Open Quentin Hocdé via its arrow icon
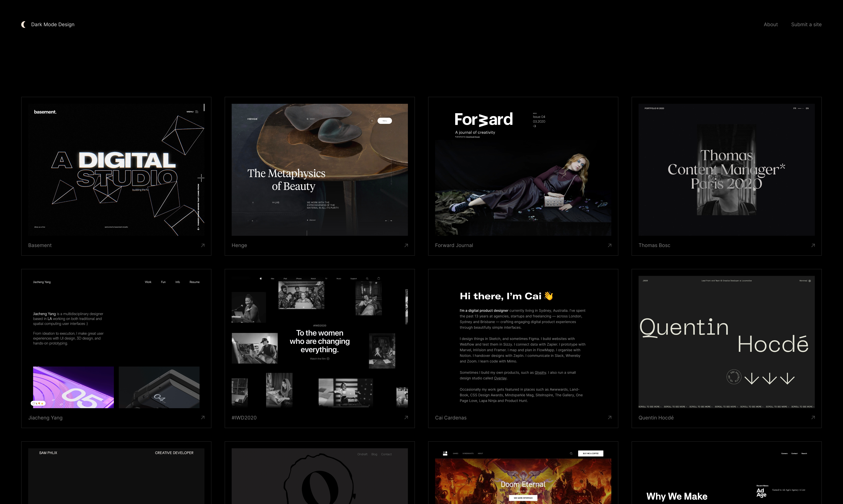 813,418
